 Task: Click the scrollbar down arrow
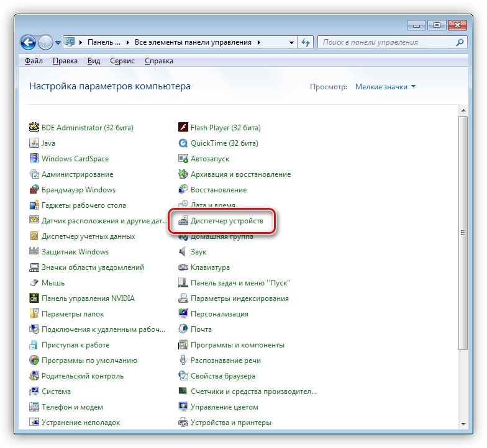463,424
